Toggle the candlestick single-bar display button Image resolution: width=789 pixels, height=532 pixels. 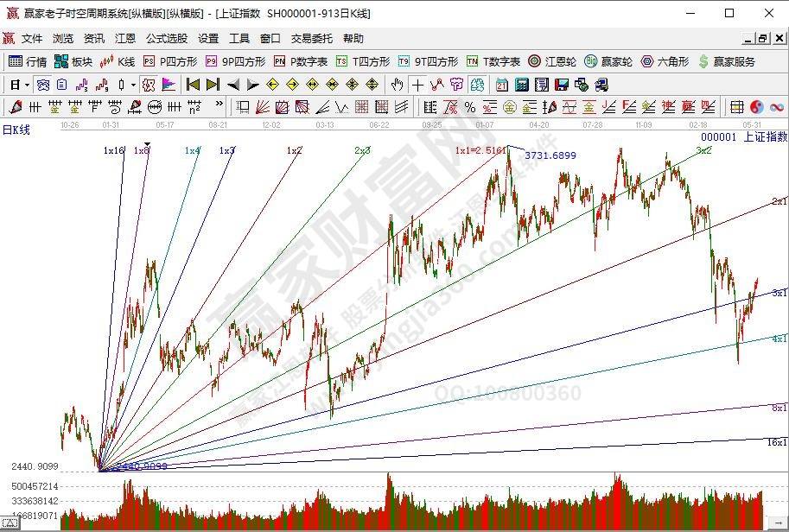tap(122, 85)
